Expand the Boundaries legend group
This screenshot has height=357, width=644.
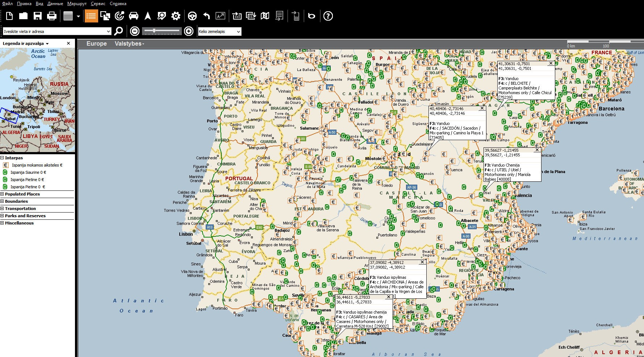(2, 201)
